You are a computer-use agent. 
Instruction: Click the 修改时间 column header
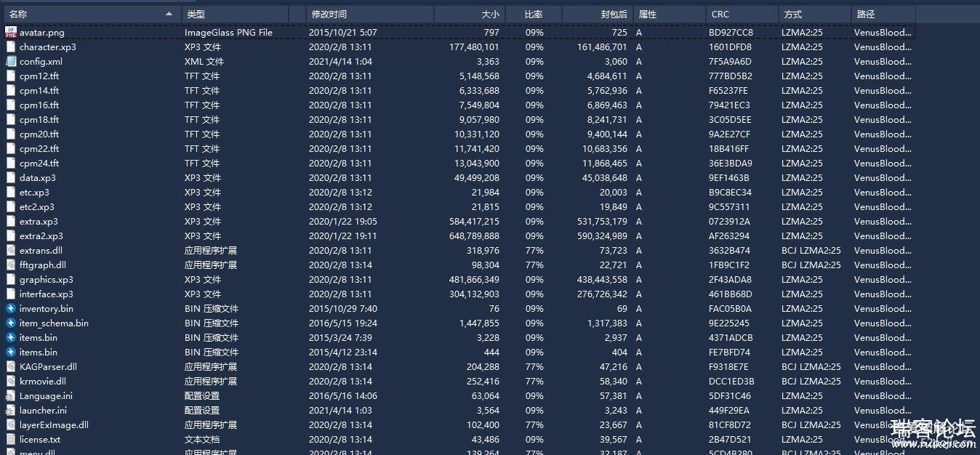[371, 14]
